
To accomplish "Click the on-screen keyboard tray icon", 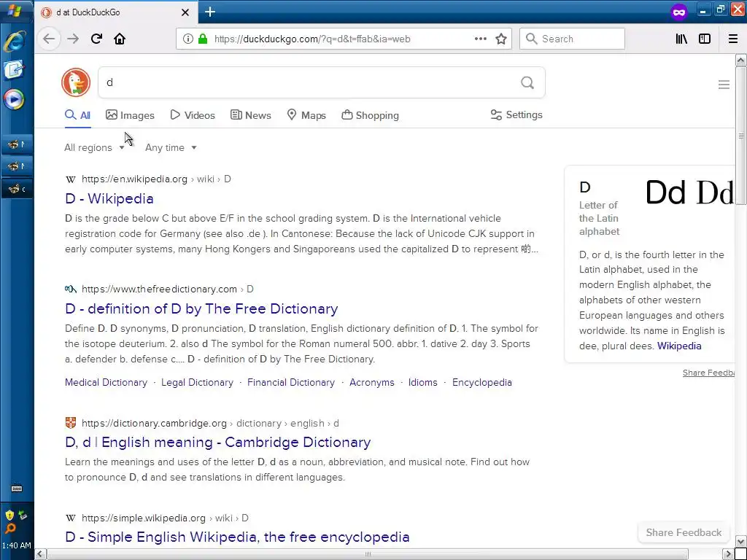I will [x=17, y=489].
